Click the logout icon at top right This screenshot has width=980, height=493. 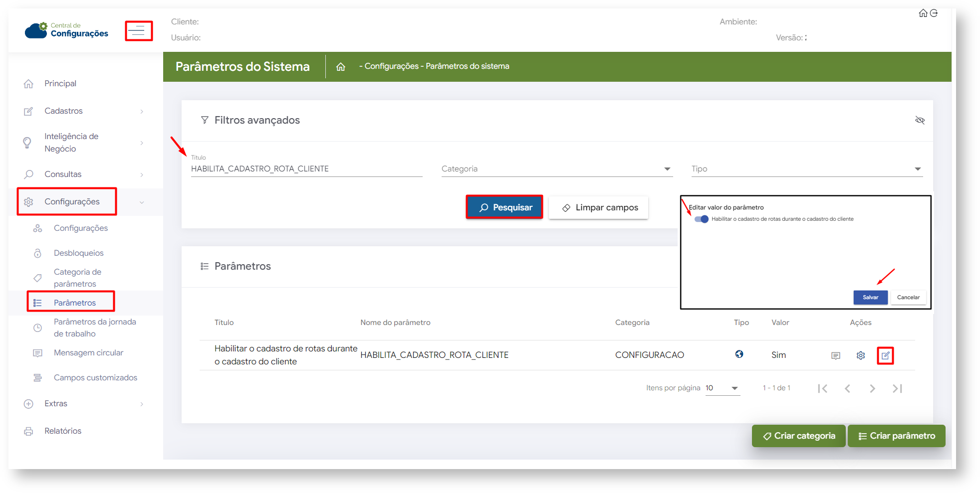934,13
